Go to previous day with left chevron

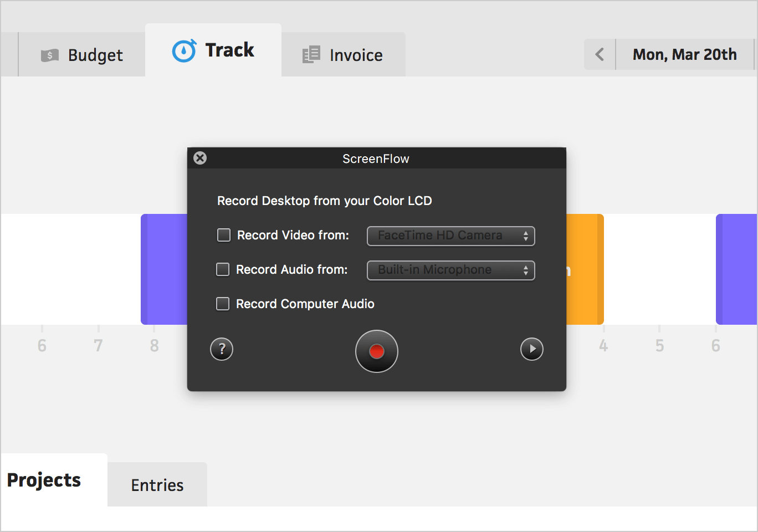[x=600, y=54]
